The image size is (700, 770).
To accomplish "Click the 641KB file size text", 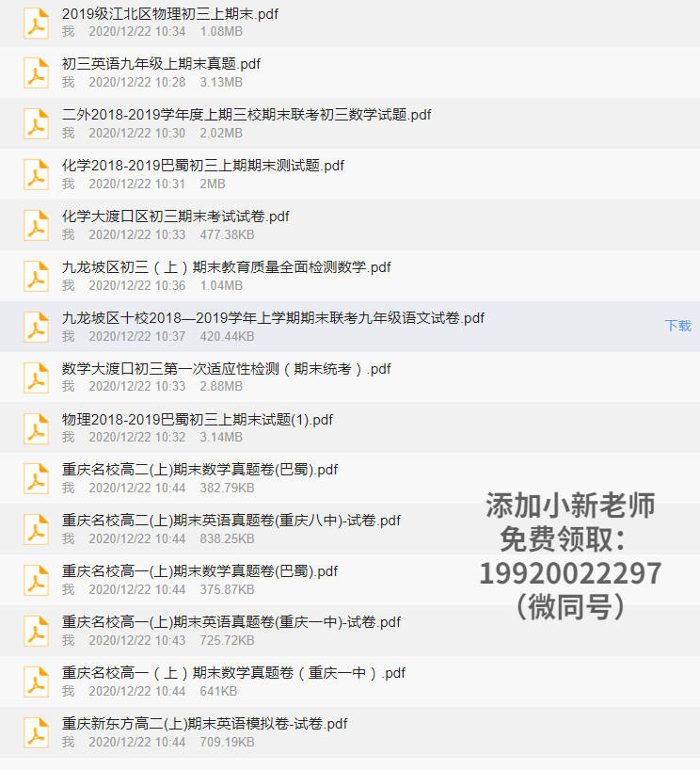I will tap(218, 692).
